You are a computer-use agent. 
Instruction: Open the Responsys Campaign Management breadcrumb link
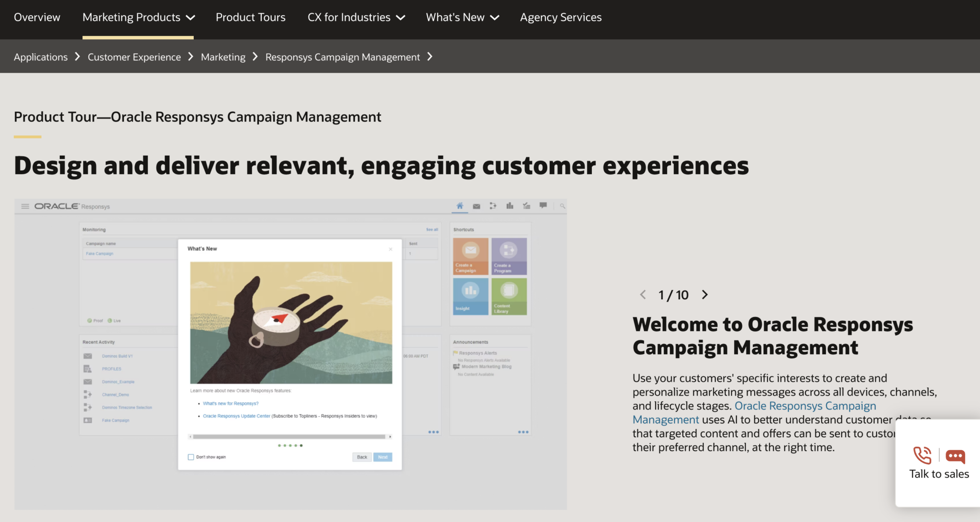[x=343, y=57]
